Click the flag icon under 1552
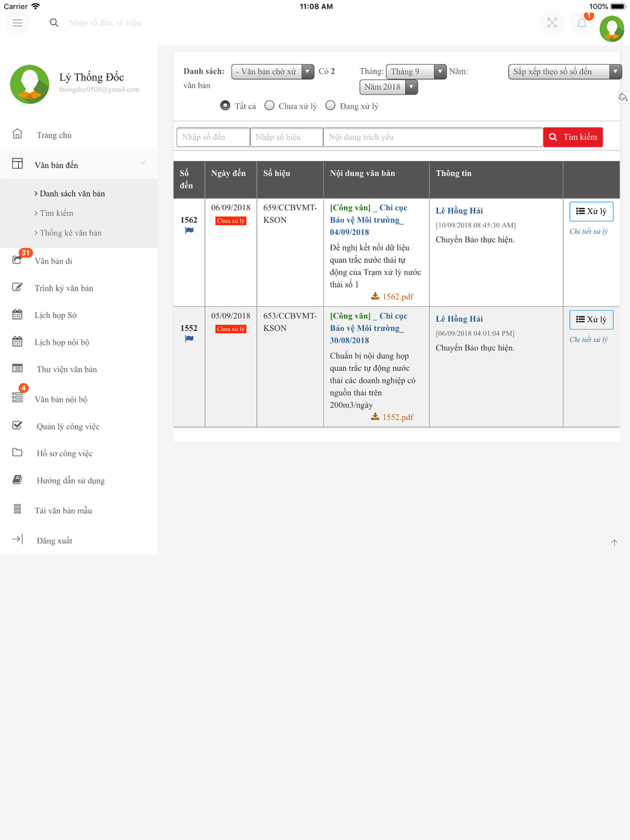Screen dimensions: 630x840 click(189, 339)
